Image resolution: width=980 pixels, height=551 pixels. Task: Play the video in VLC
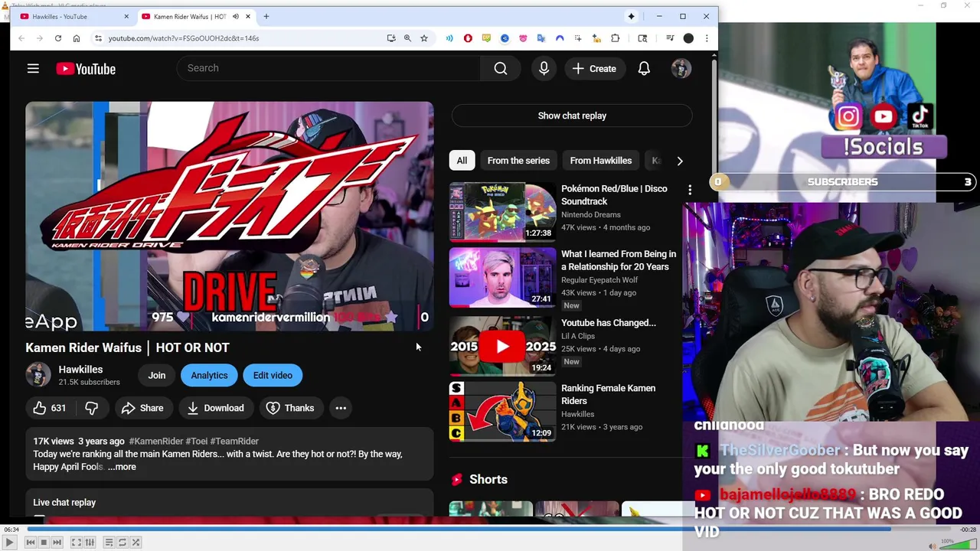9,543
